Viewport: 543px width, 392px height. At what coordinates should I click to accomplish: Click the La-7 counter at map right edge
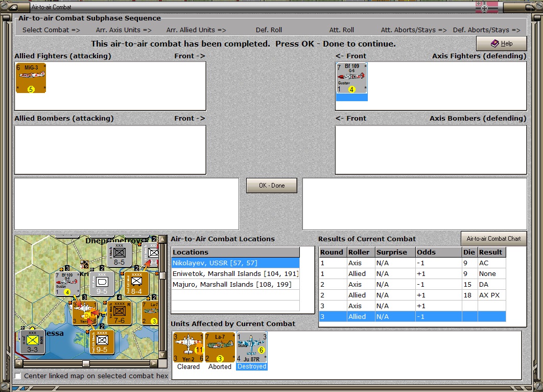pos(151,313)
